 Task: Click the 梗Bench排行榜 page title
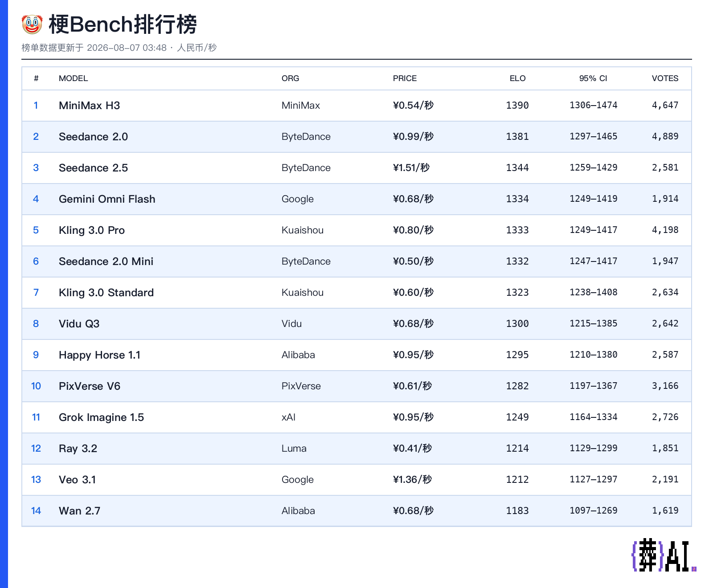click(123, 24)
